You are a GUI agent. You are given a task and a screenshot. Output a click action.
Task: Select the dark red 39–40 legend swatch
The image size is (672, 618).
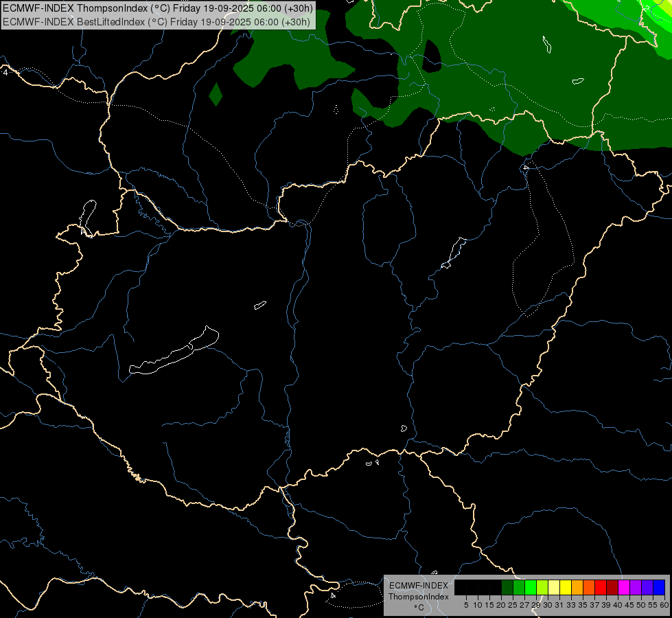coord(612,587)
